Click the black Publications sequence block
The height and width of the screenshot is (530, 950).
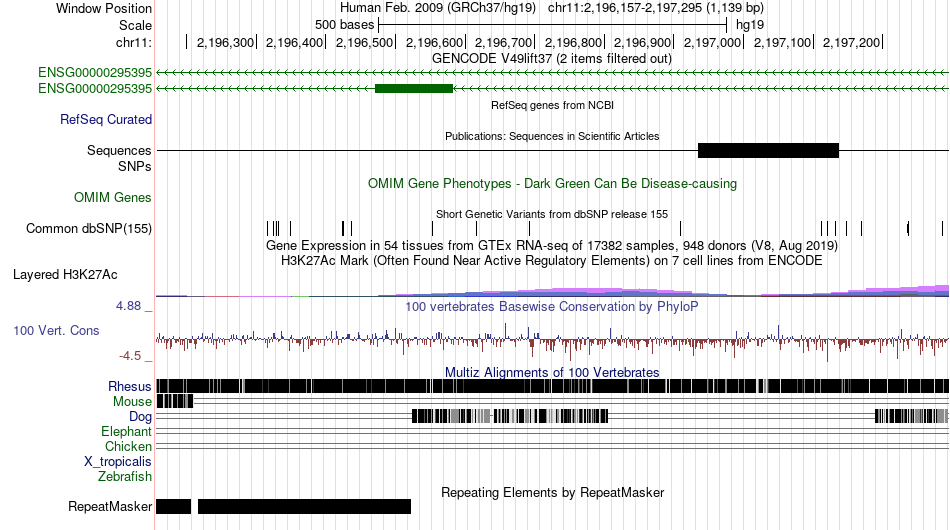[768, 150]
